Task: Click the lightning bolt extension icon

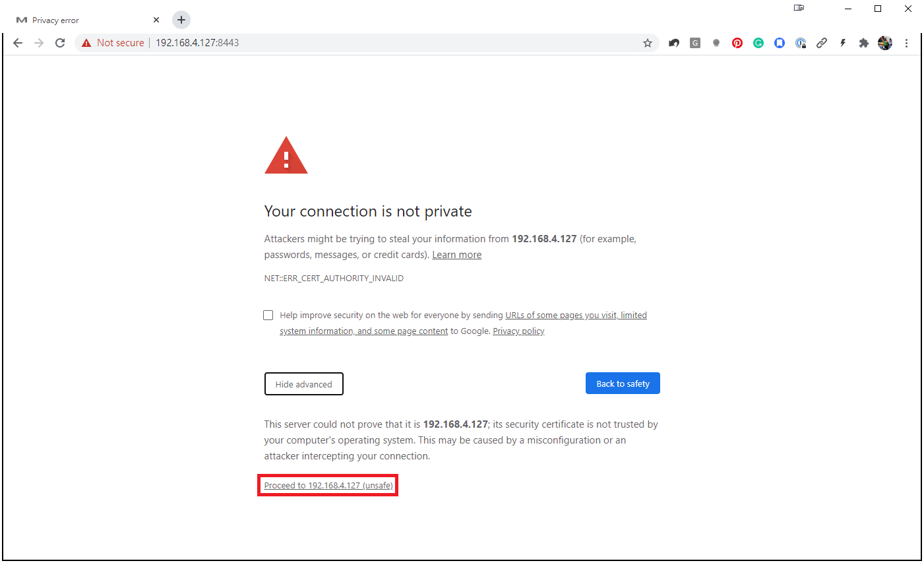Action: click(843, 43)
